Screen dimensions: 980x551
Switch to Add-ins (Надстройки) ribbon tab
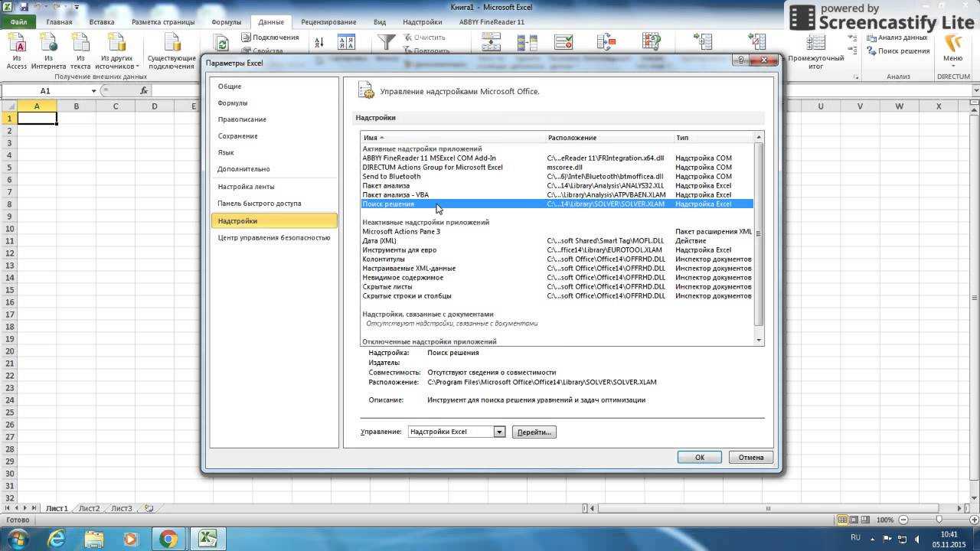coord(422,22)
